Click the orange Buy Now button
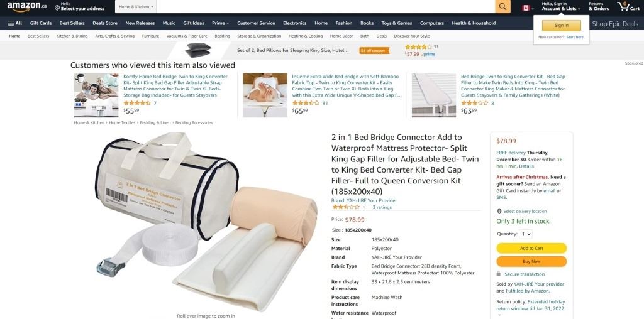This screenshot has height=319, width=644. [531, 261]
